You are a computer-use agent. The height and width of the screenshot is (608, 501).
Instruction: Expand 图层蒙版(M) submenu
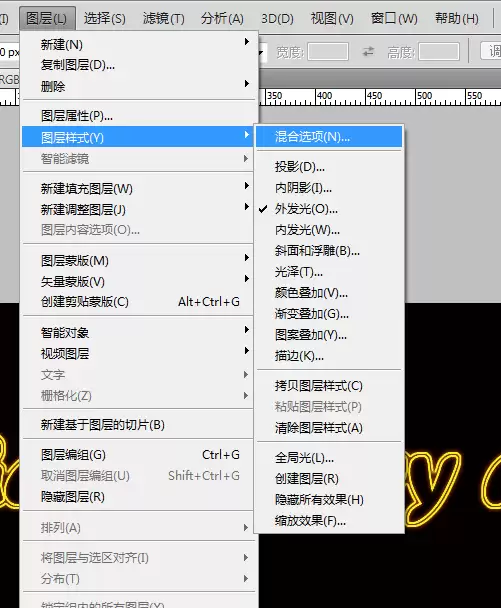138,261
